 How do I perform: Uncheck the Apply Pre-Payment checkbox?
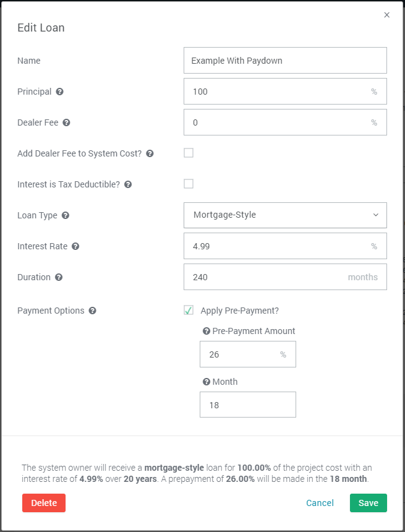coord(189,310)
